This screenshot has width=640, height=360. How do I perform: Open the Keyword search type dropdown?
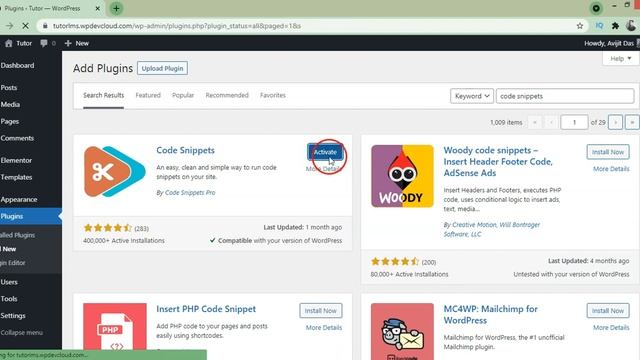[x=472, y=96]
